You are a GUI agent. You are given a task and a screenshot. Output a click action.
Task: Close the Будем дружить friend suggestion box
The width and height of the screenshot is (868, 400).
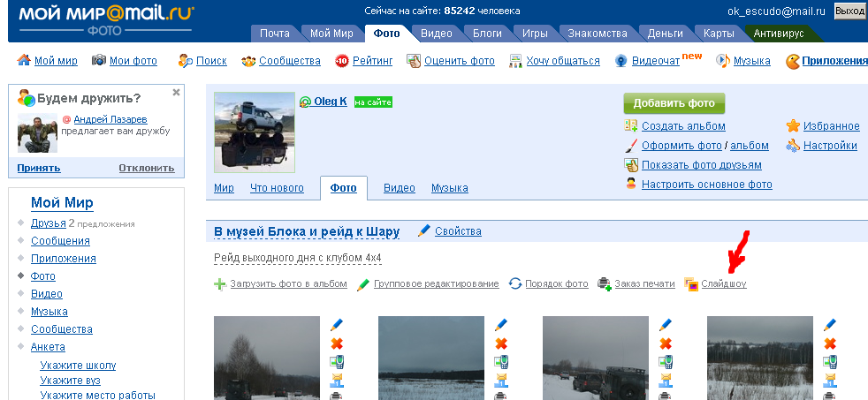(176, 93)
